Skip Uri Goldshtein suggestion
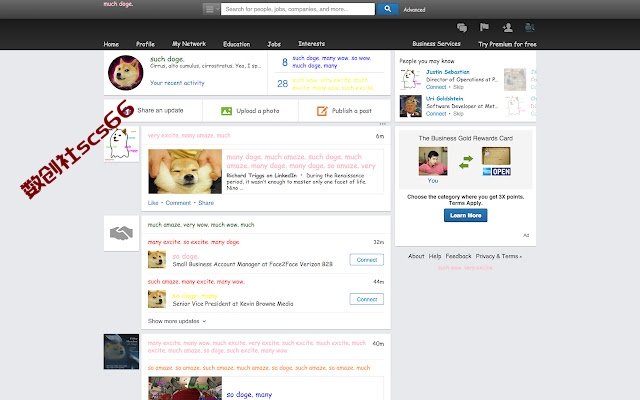Screen dimensions: 640x400 [458, 114]
